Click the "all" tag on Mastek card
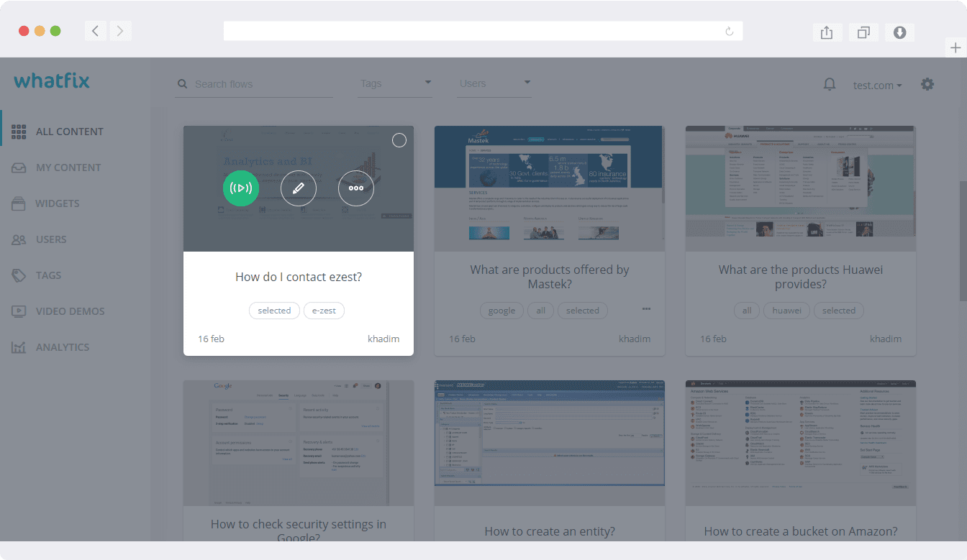 pos(540,311)
